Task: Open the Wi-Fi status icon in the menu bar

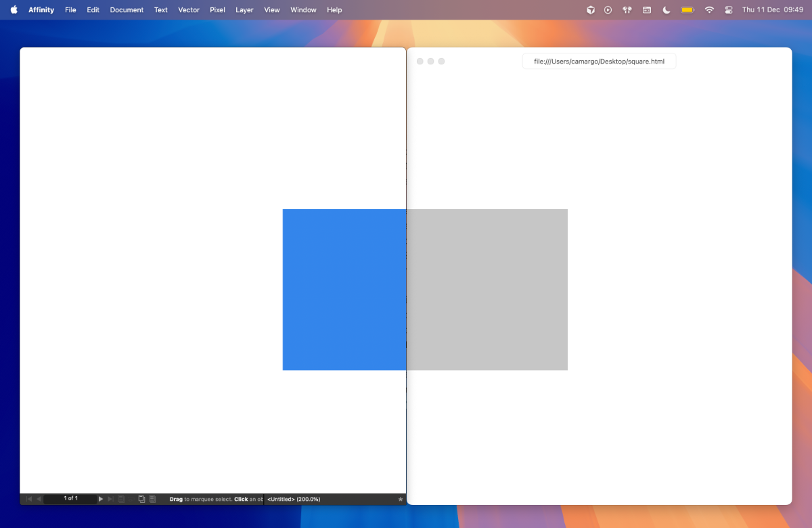Action: pyautogui.click(x=708, y=9)
